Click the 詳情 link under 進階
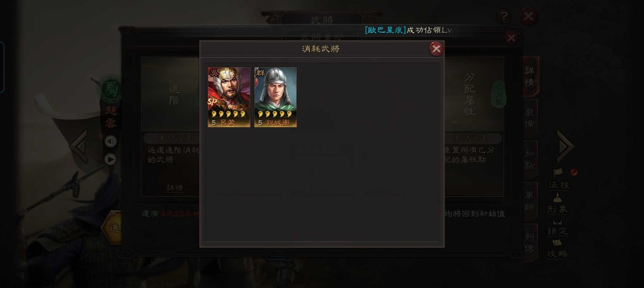Image resolution: width=644 pixels, height=288 pixels. [x=175, y=188]
